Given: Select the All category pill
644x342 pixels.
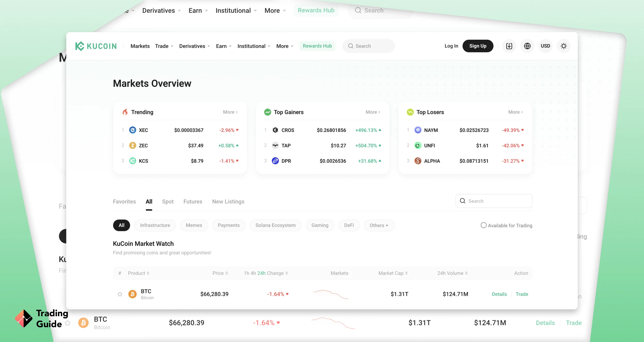Looking at the screenshot, I should pyautogui.click(x=121, y=225).
